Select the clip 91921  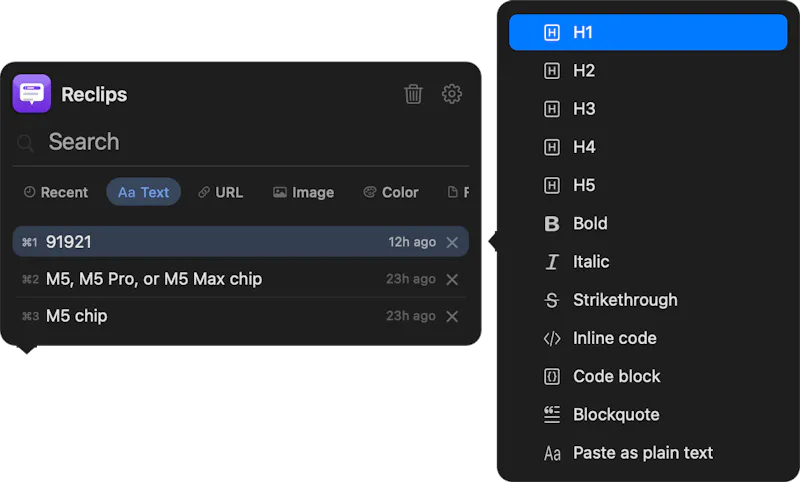point(240,242)
